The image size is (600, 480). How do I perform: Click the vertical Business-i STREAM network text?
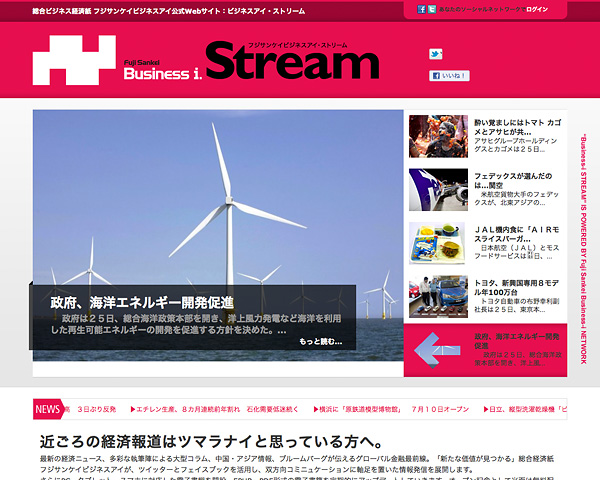(584, 249)
